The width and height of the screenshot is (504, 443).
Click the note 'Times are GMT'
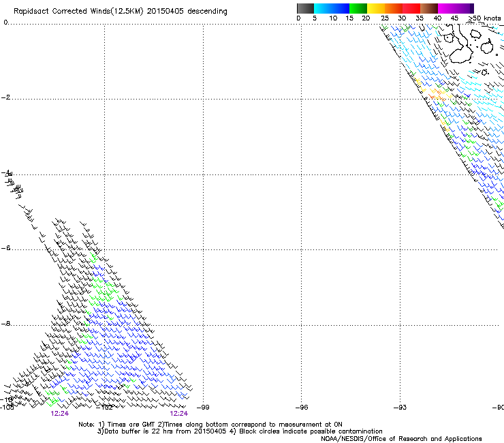pyautogui.click(x=131, y=425)
